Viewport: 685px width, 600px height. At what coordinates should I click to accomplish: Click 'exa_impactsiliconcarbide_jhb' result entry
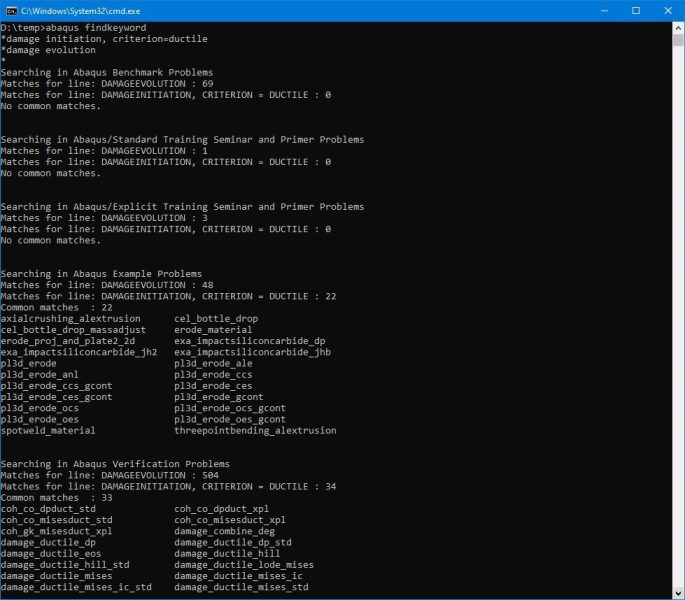(x=252, y=352)
